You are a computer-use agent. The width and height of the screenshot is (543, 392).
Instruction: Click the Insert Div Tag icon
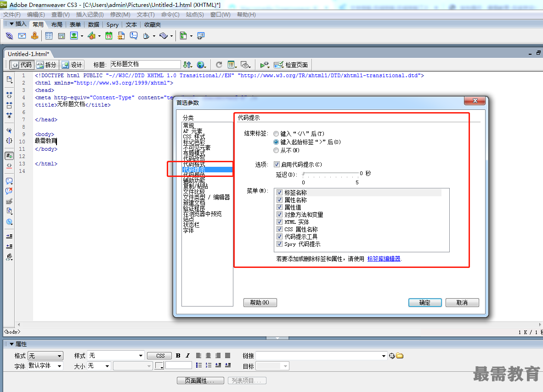(x=61, y=36)
